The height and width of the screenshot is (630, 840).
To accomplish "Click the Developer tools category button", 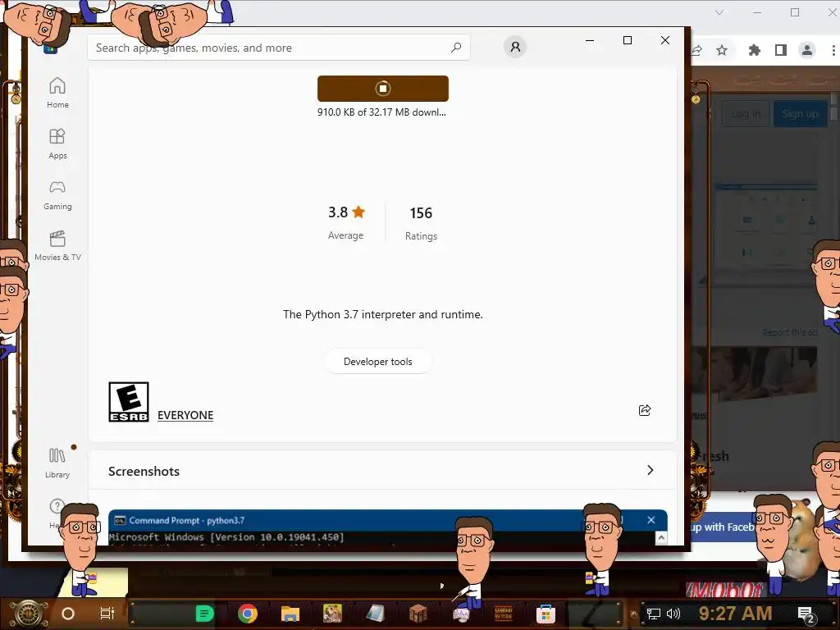I will [x=377, y=362].
